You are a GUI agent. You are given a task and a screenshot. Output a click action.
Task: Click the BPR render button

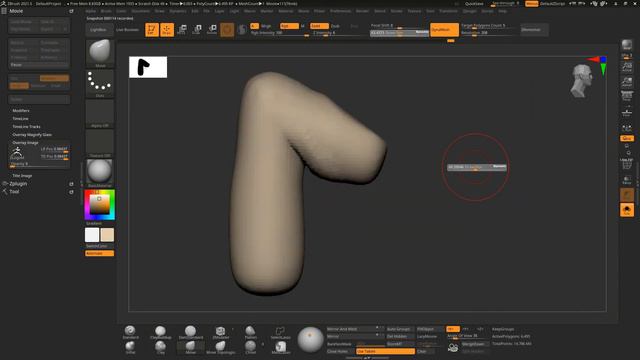(627, 46)
